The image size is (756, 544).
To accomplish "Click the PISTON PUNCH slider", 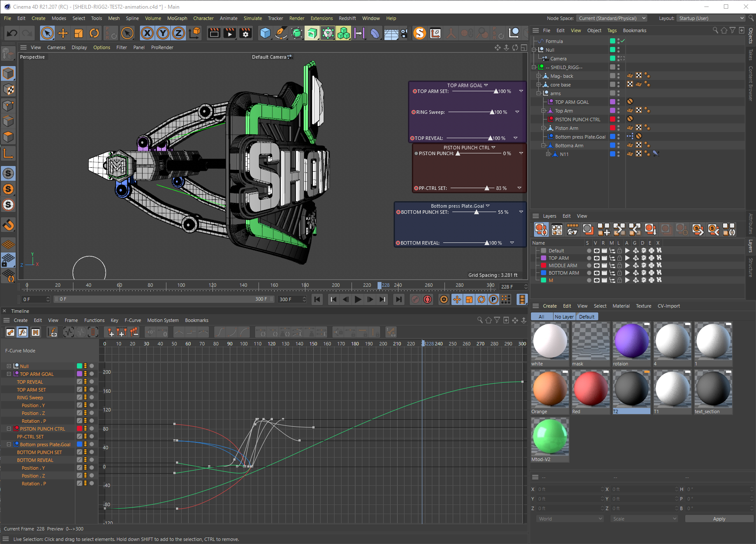I will click(x=478, y=153).
